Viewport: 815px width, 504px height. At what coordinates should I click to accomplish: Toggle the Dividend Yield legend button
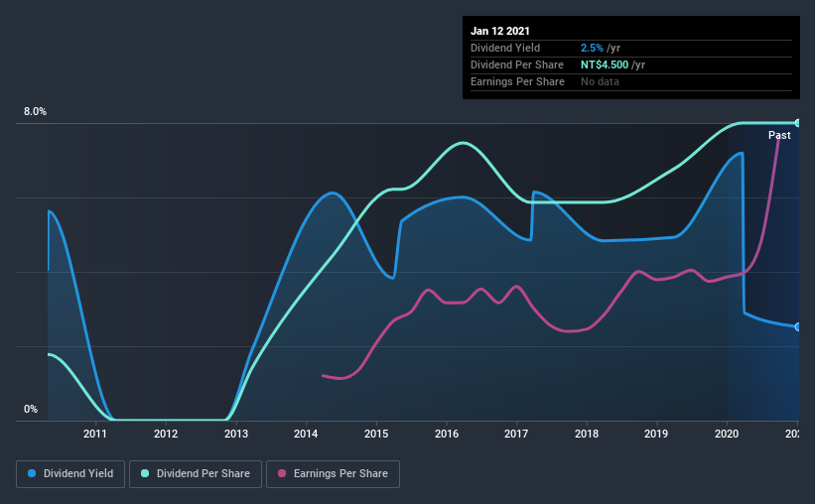pyautogui.click(x=70, y=474)
